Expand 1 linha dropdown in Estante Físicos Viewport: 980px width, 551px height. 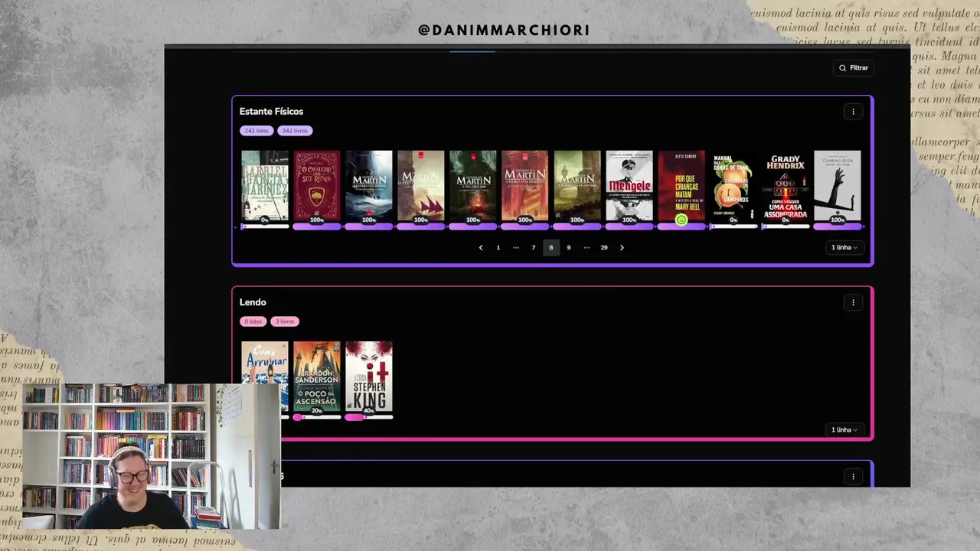click(x=844, y=248)
